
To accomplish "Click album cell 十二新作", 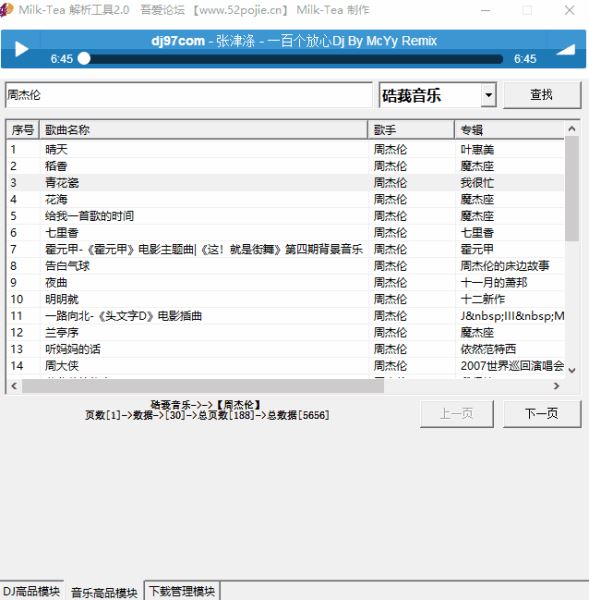I will tap(483, 299).
